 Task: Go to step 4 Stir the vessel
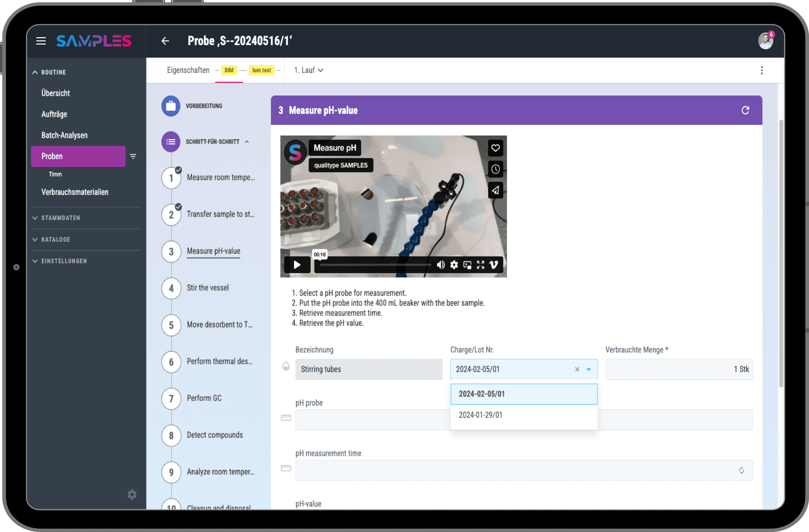coord(207,288)
